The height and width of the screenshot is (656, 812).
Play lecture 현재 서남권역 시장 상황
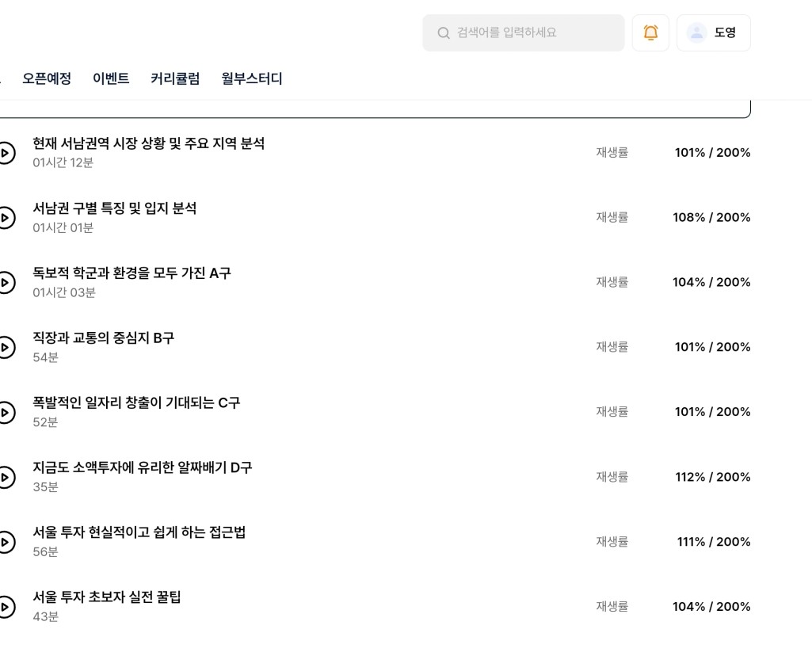6,153
